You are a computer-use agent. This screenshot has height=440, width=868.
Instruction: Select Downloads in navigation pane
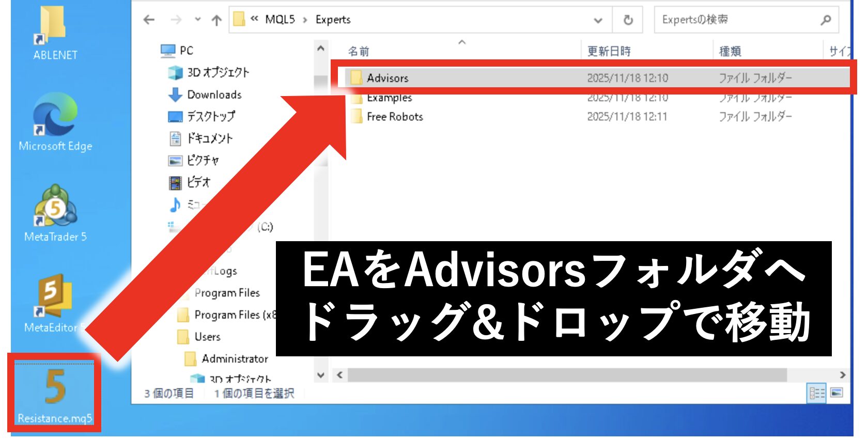pyautogui.click(x=214, y=95)
